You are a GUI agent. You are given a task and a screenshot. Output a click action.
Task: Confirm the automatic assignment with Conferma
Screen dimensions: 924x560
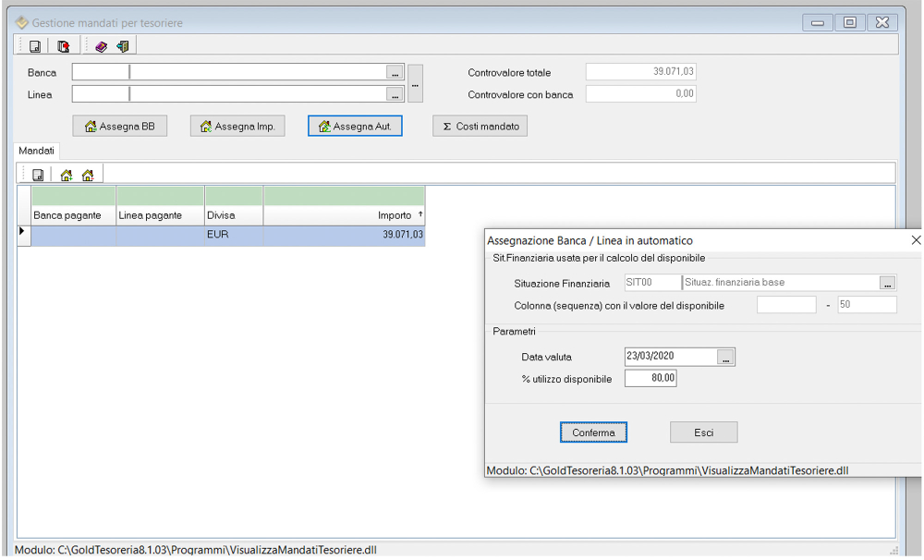[x=593, y=432]
